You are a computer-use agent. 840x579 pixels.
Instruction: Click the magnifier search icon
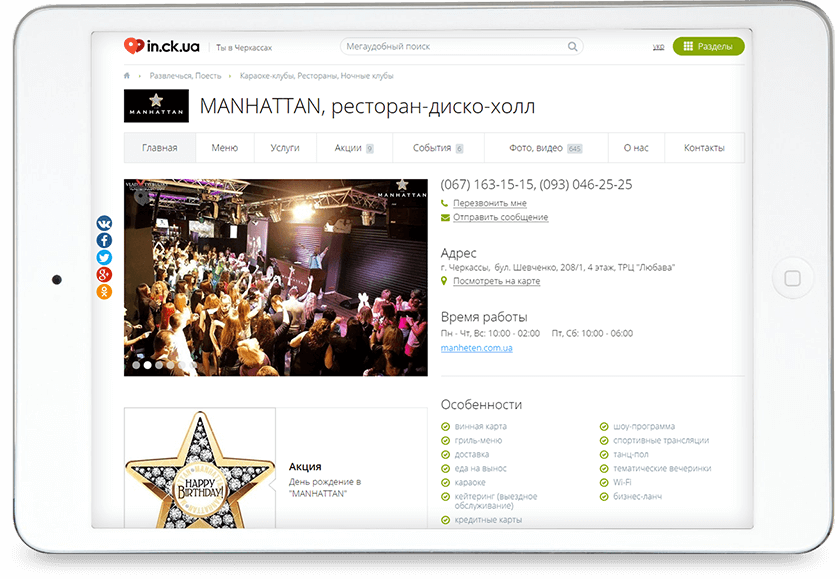[x=572, y=47]
